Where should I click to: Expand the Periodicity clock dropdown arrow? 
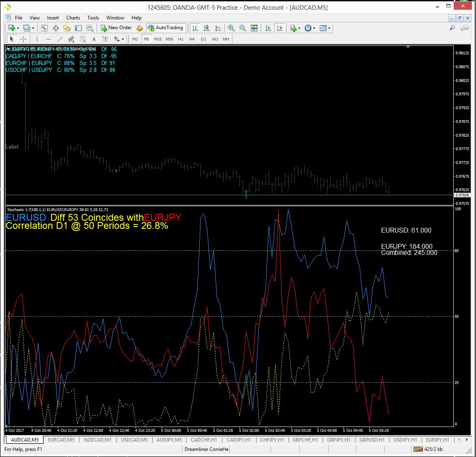[x=314, y=28]
